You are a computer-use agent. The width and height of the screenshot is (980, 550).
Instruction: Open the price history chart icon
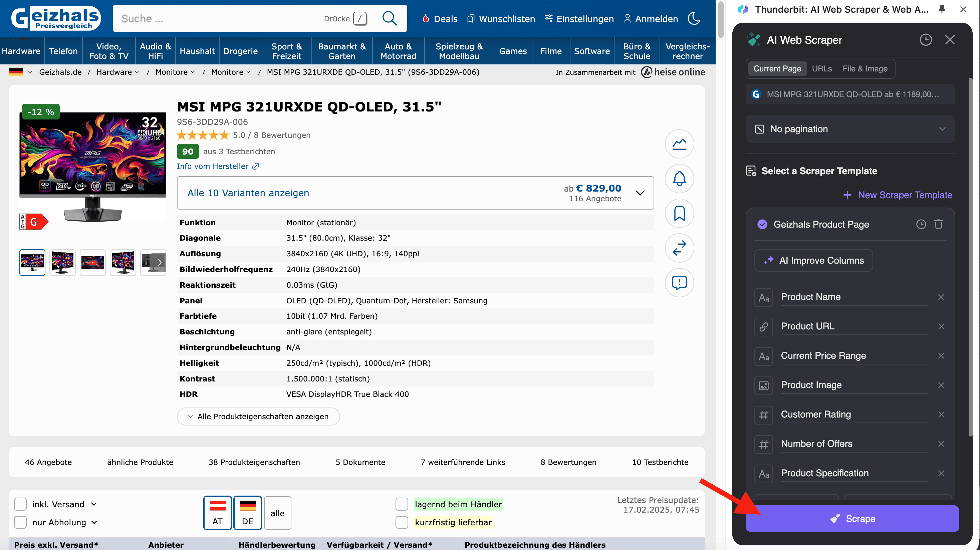680,144
